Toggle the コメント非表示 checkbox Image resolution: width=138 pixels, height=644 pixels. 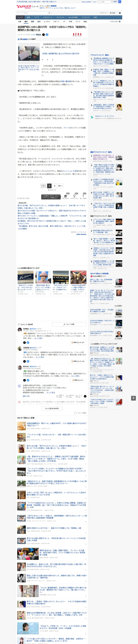click(x=75, y=413)
